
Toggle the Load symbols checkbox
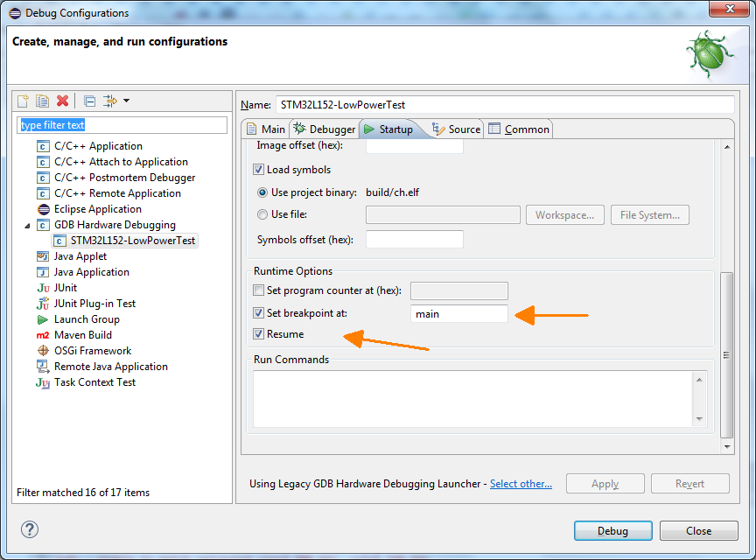coord(259,170)
